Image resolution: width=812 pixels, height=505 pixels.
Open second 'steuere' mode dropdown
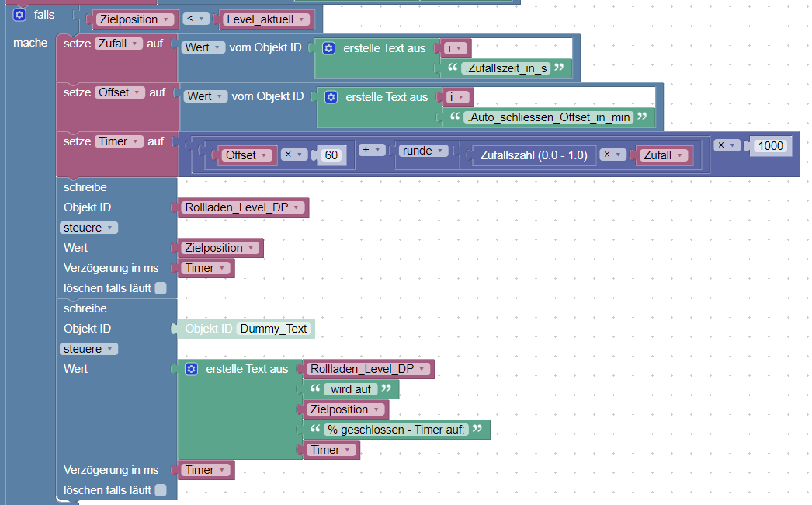[x=88, y=349]
